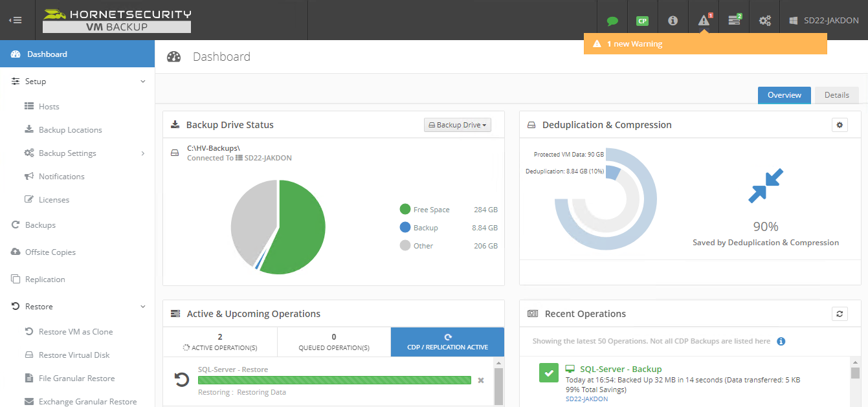
Task: Click the SQL-Server restore progress bar
Action: 335,380
